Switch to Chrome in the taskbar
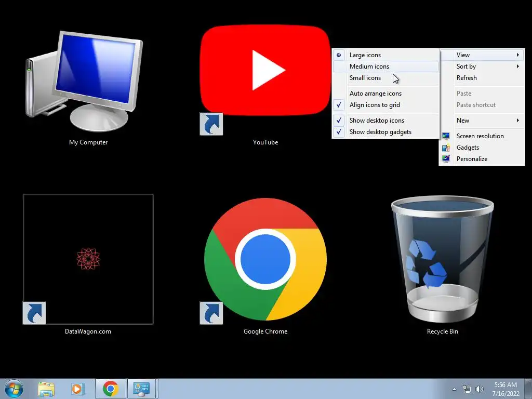The image size is (532, 399). tap(111, 389)
